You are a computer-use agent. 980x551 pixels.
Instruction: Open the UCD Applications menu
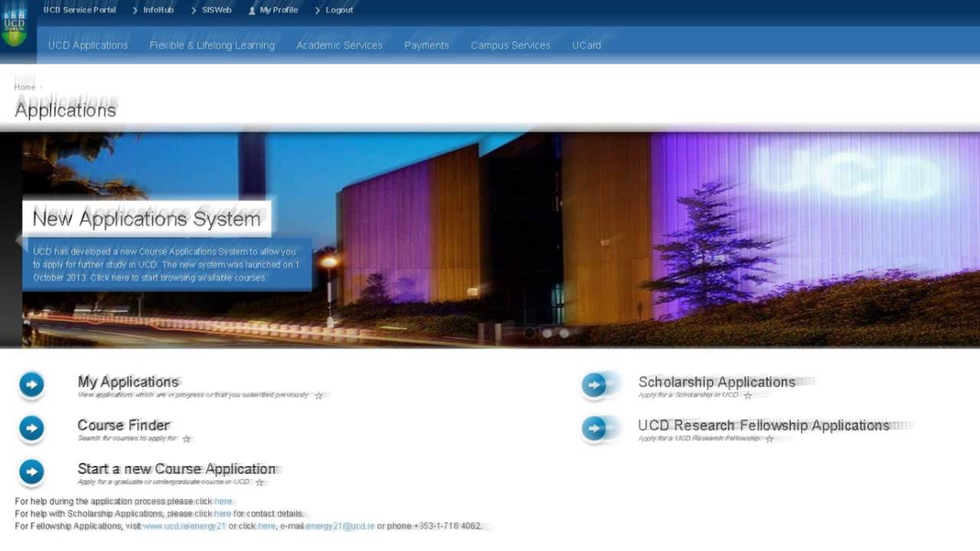(x=88, y=45)
